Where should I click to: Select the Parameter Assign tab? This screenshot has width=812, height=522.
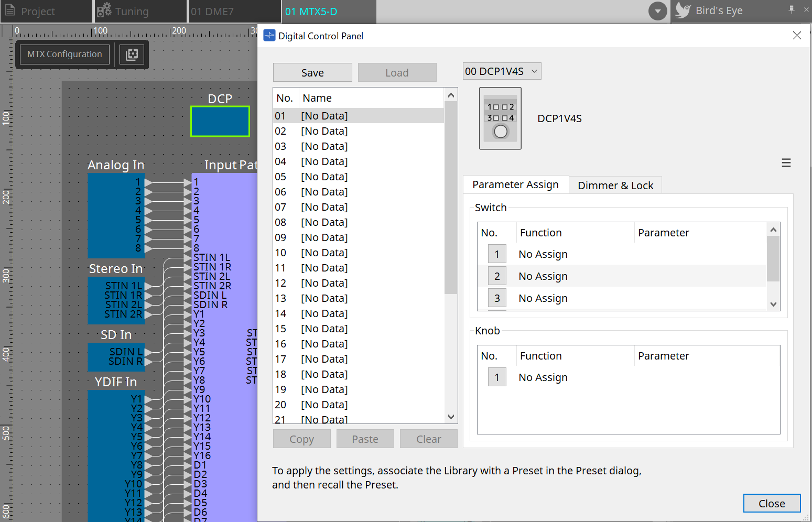[x=515, y=185]
